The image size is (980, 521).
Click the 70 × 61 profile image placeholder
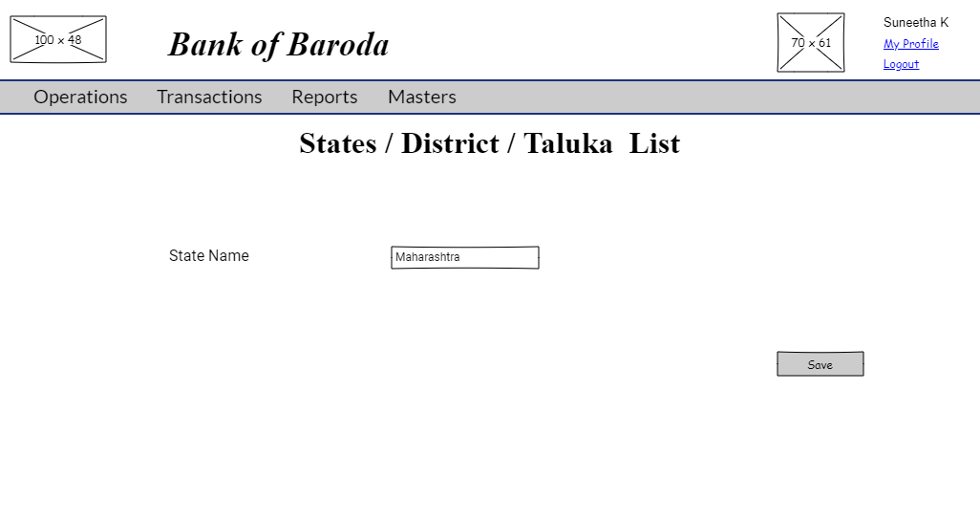pyautogui.click(x=811, y=43)
